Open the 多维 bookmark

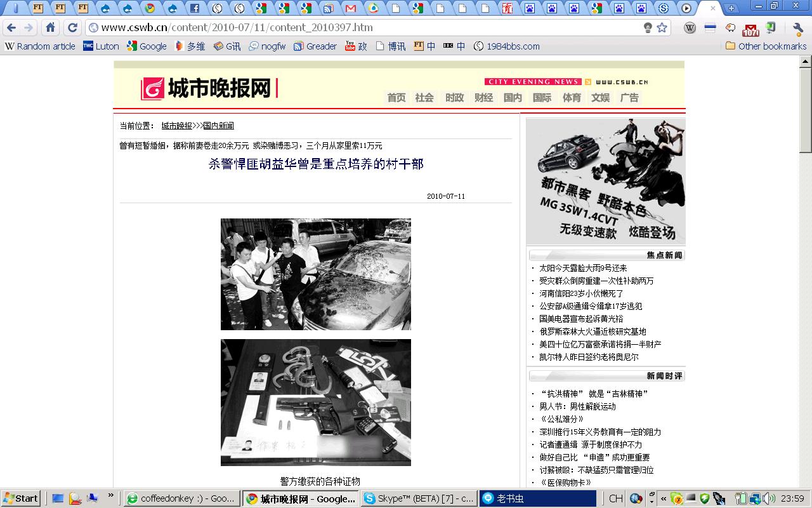pos(190,46)
